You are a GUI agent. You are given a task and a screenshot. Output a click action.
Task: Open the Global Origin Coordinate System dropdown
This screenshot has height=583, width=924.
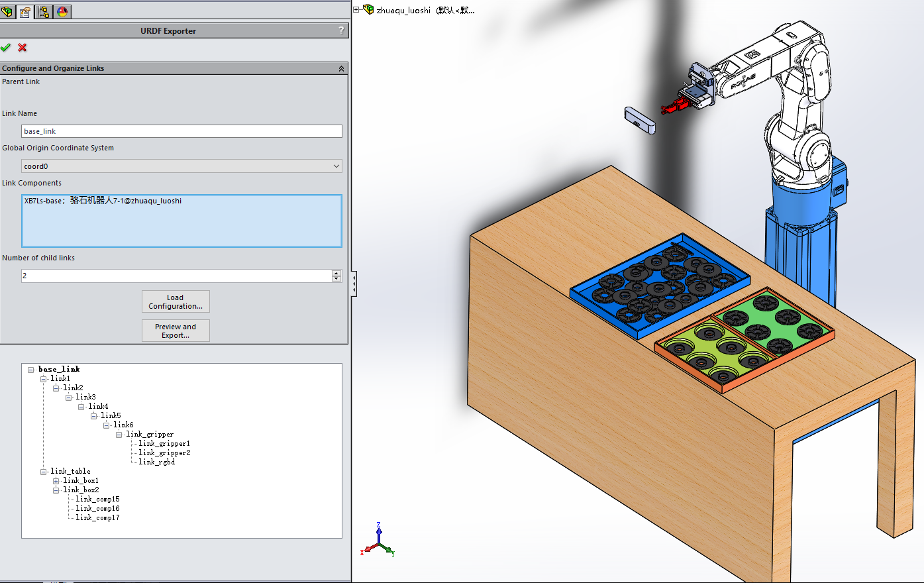[x=336, y=166]
